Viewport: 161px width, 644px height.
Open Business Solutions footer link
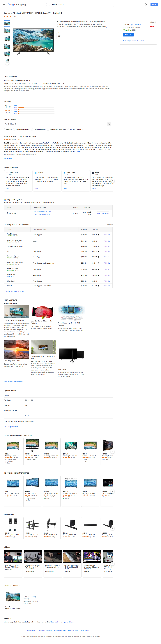pyautogui.click(x=60, y=631)
